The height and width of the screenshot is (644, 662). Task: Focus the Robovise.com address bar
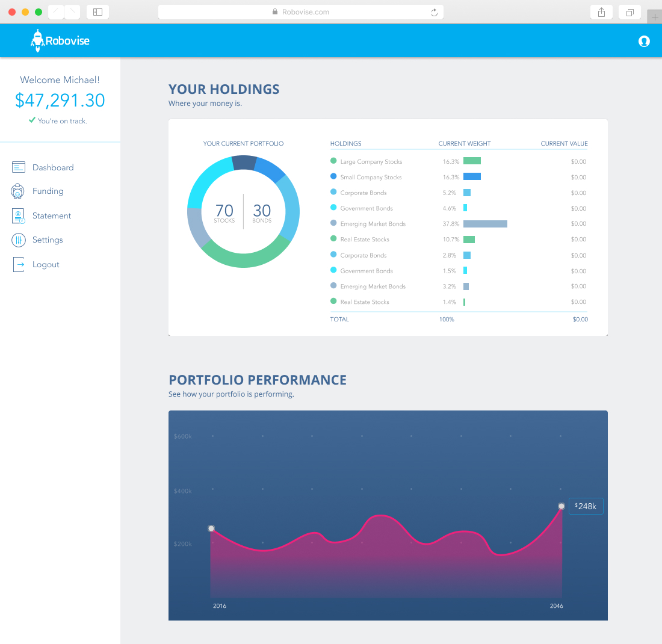tap(300, 12)
